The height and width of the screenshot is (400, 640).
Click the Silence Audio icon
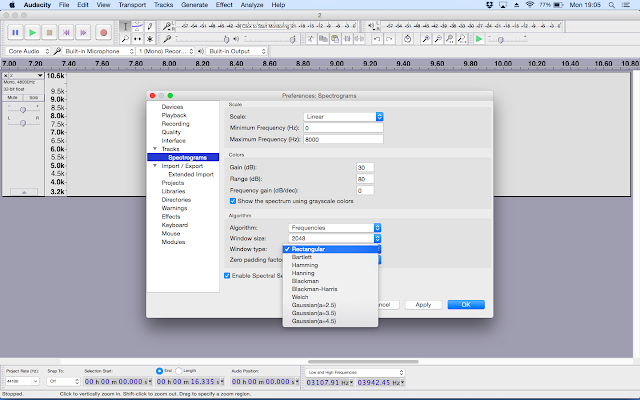(359, 39)
